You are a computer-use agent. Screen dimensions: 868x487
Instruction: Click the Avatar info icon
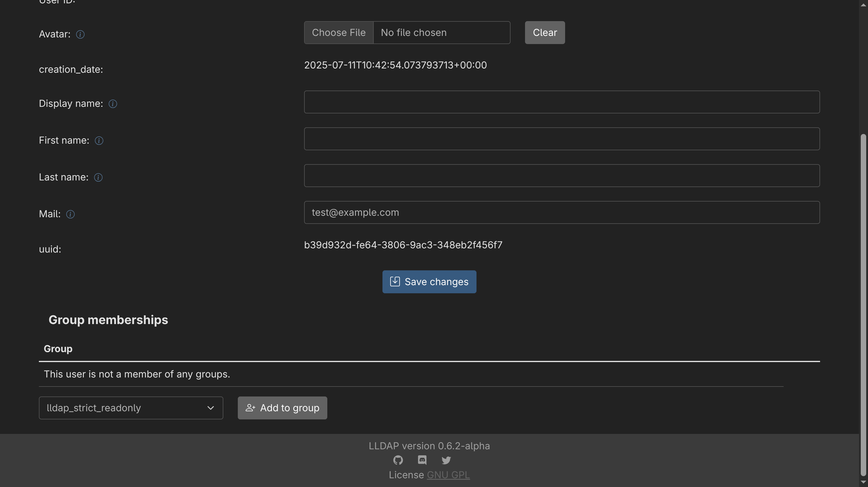click(x=80, y=34)
